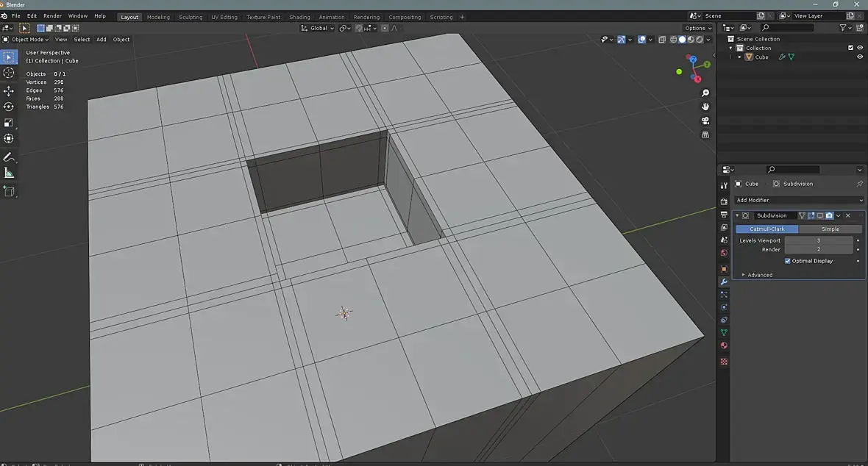This screenshot has height=466, width=868.
Task: Toggle camera view with the camera icon
Action: point(705,121)
